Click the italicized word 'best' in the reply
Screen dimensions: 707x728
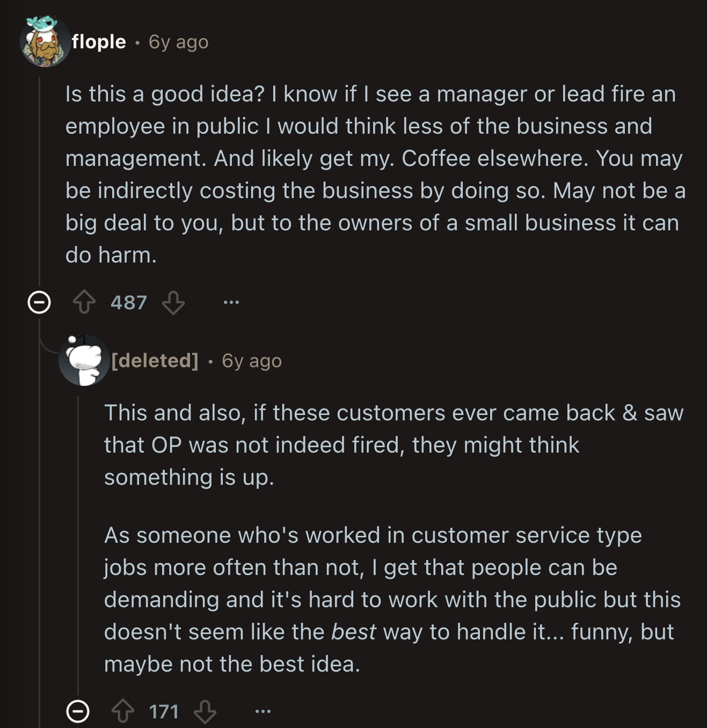pyautogui.click(x=353, y=632)
